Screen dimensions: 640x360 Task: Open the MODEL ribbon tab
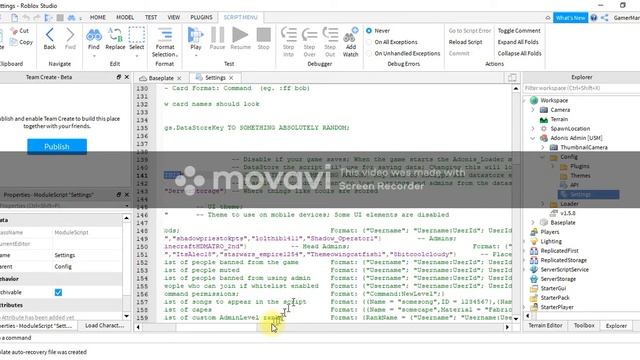pyautogui.click(x=125, y=18)
